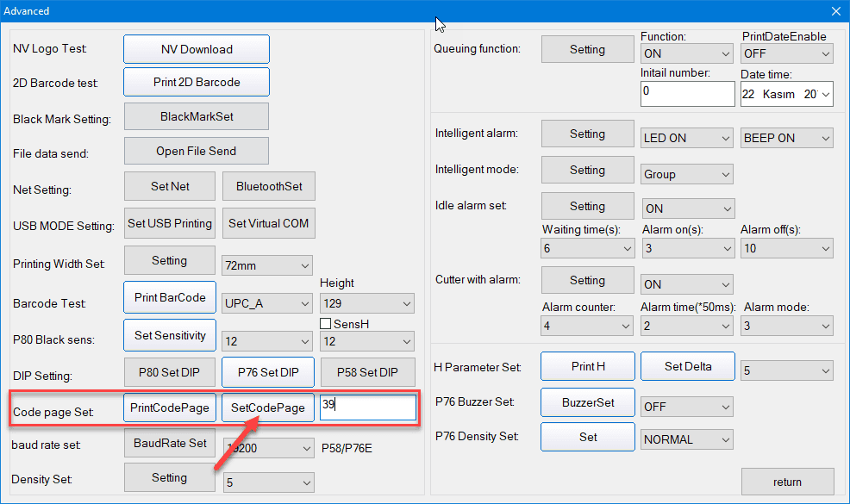Open the Date time picker dropdown

tap(824, 94)
